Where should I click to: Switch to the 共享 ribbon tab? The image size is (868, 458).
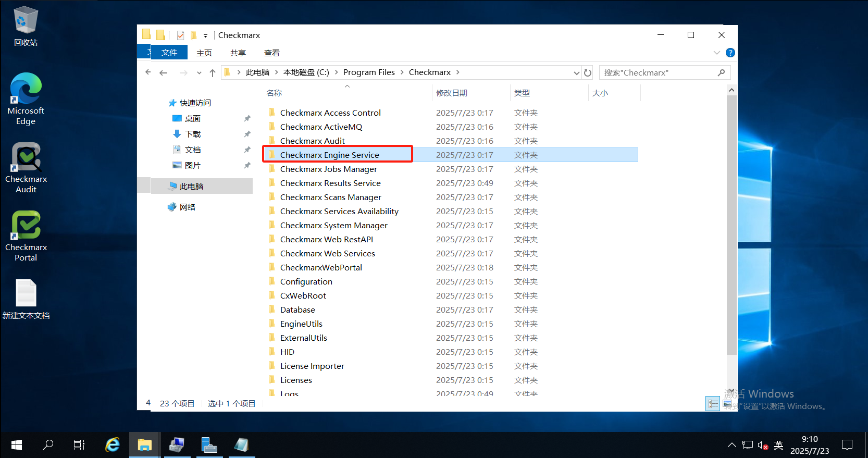[x=238, y=53]
